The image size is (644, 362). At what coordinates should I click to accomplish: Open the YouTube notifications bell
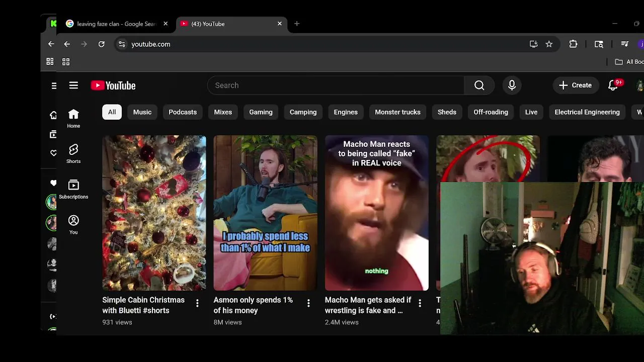[x=613, y=85]
